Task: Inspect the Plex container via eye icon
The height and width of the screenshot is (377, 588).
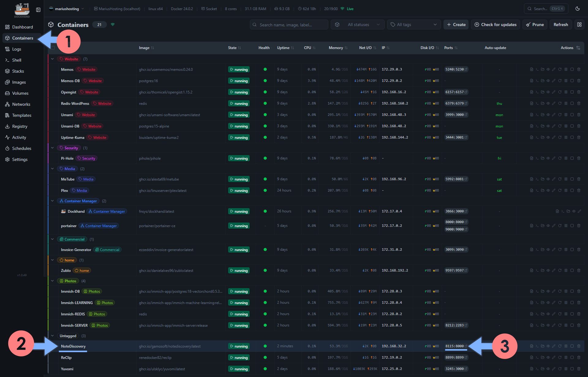Action: coord(548,190)
